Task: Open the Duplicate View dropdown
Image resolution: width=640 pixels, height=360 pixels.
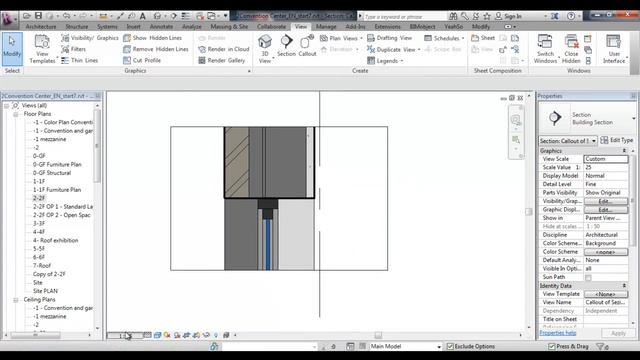Action: (x=394, y=49)
